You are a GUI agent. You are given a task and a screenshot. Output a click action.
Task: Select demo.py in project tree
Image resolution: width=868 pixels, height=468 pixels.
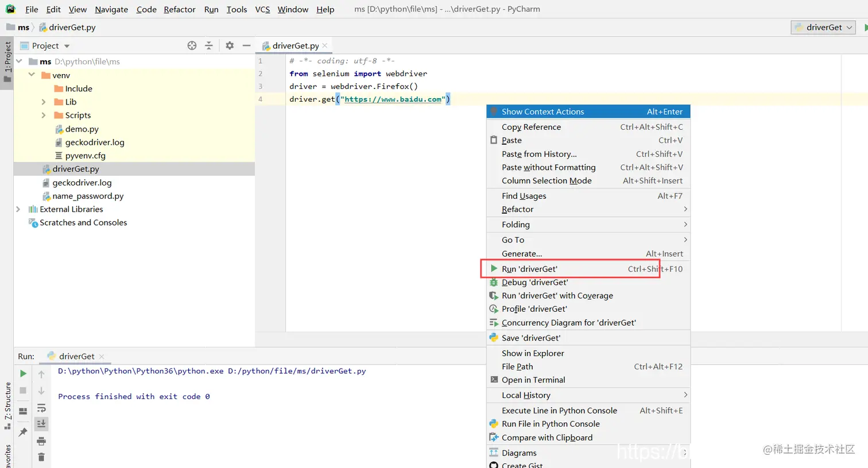[82, 129]
